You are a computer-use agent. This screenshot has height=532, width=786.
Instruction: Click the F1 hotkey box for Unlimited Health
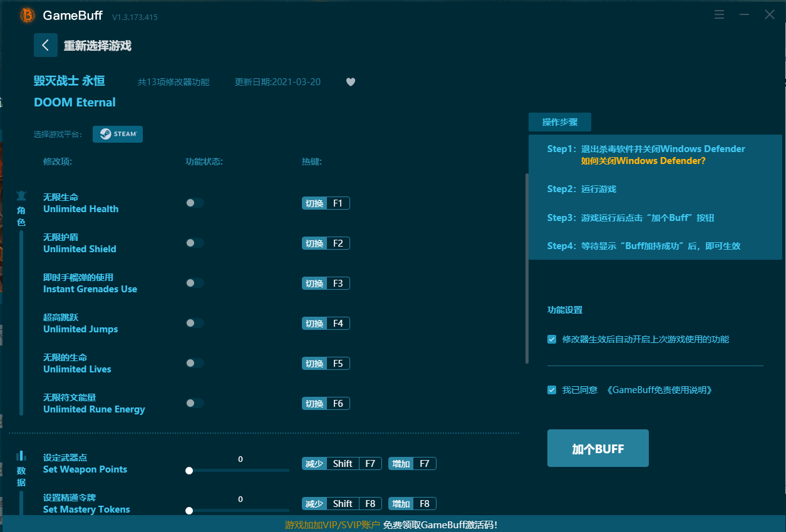338,203
